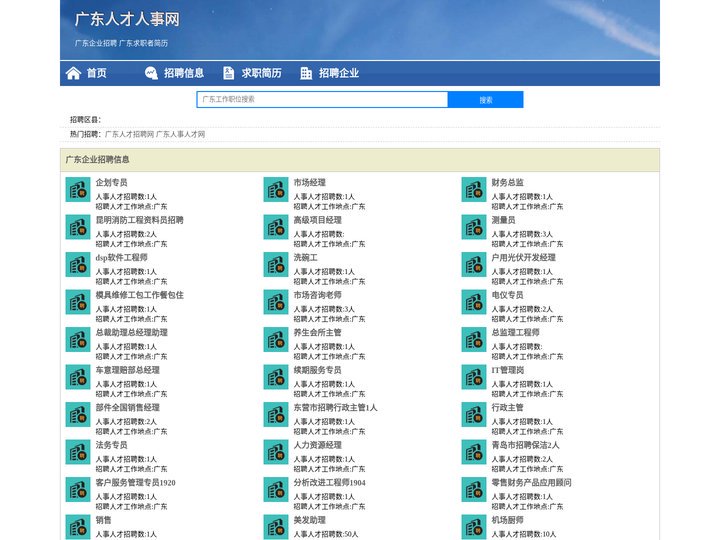Click the blue 搜索 button
This screenshot has height=540, width=720.
486,100
